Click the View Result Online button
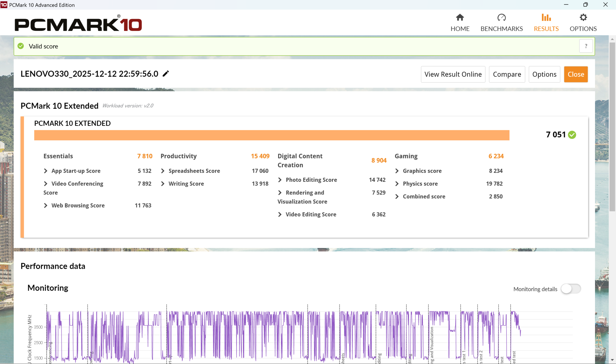The image size is (616, 364). click(x=453, y=74)
